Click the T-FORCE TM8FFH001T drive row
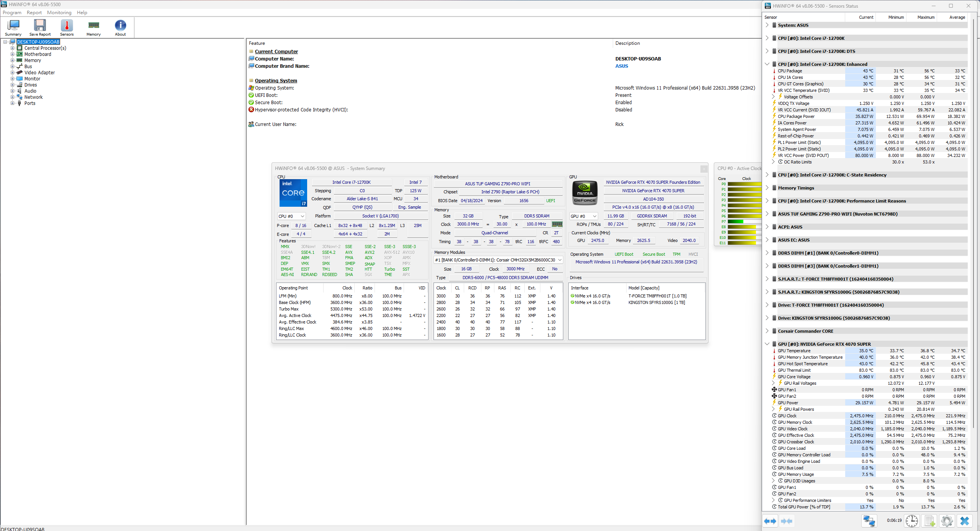The height and width of the screenshot is (531, 980). (x=636, y=296)
